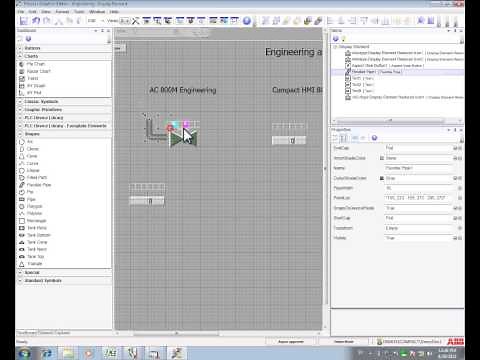Viewport: 480px width, 360px height.
Task: Click the Save icon in toolbar
Action: point(24,21)
